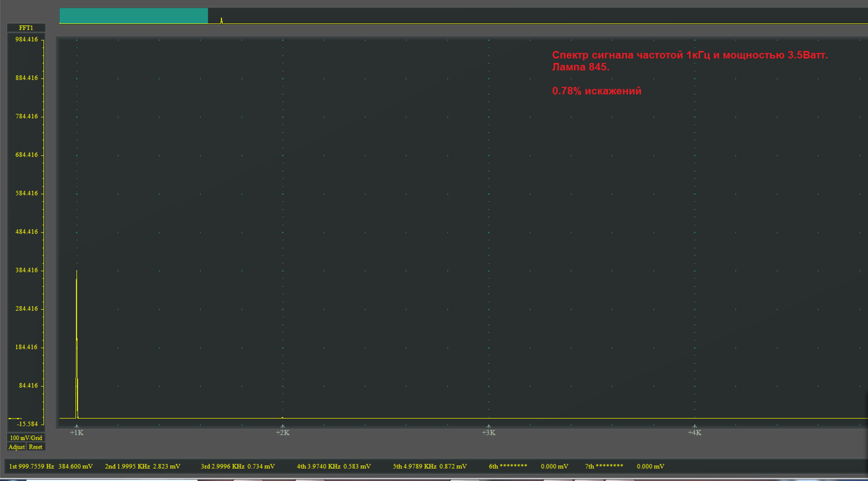Viewport: 868px width, 481px height.
Task: Click the 684.416 axis value
Action: coord(27,155)
